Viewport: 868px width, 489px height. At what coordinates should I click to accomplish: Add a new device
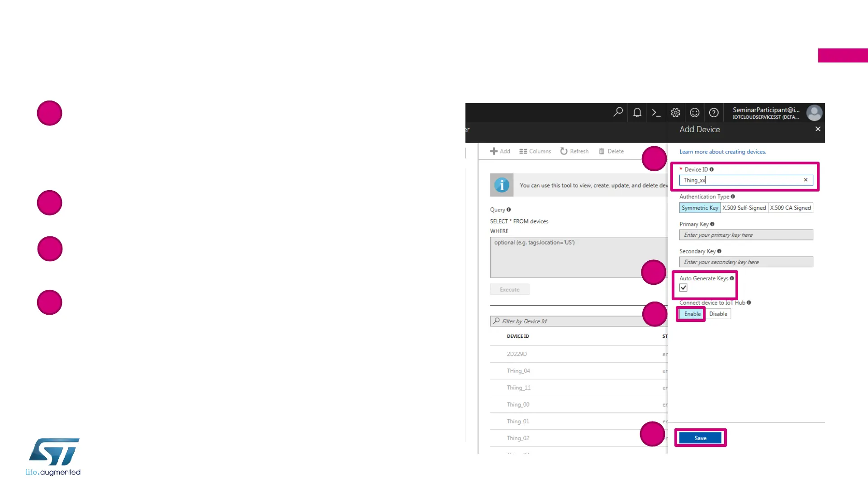[500, 151]
